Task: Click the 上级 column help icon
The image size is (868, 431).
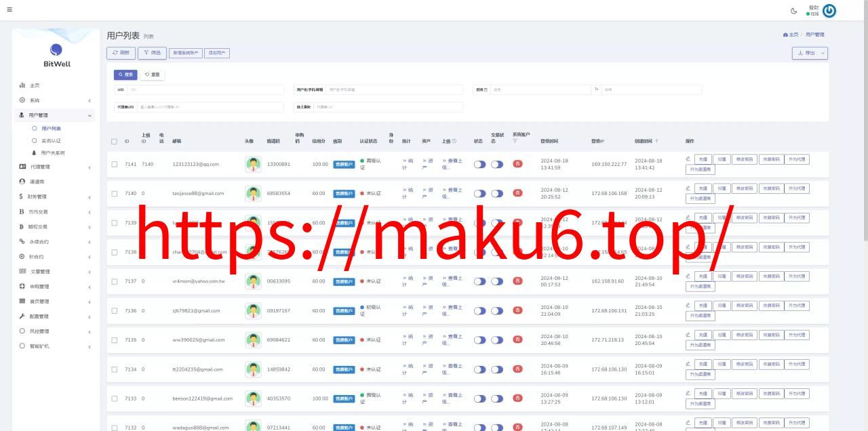Action: pyautogui.click(x=454, y=141)
